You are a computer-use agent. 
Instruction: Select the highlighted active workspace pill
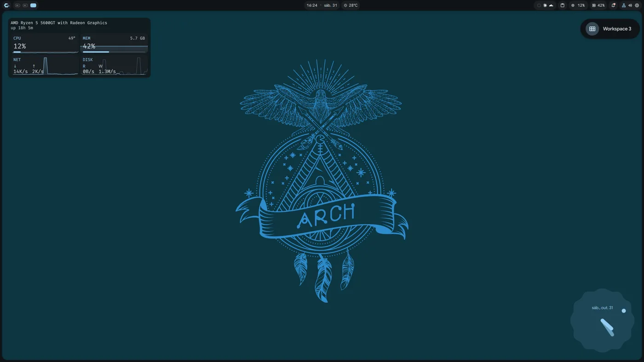[33, 6]
